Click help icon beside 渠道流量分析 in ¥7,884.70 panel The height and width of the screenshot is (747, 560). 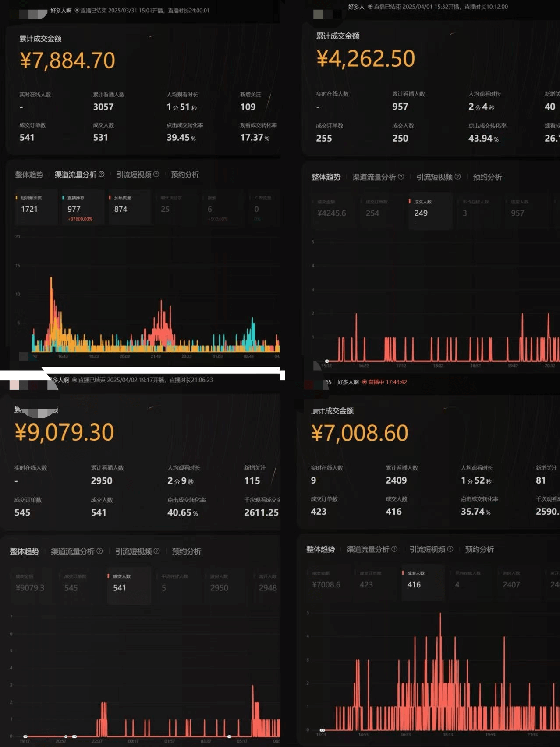(x=102, y=174)
